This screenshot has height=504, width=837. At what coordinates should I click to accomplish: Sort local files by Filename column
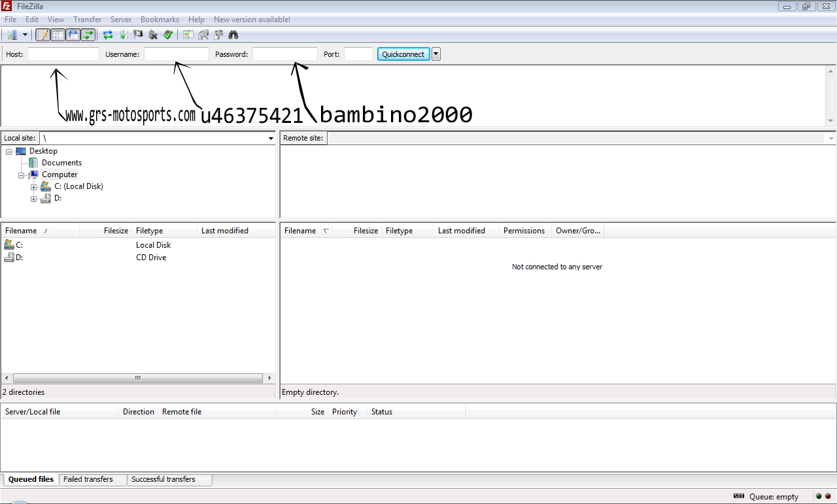pos(41,231)
